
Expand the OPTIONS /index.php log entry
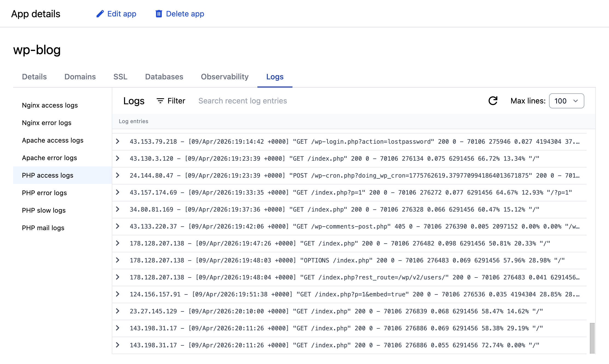click(118, 260)
